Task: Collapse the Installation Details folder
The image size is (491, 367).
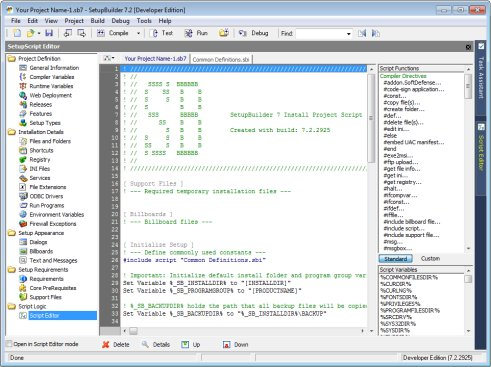Action: click(x=12, y=132)
